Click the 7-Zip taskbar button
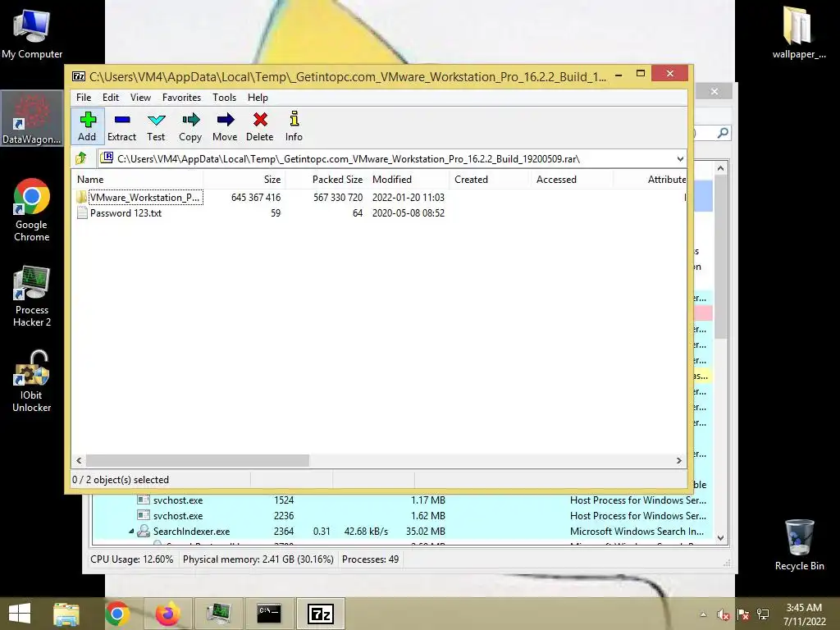This screenshot has width=840, height=630. pyautogui.click(x=321, y=614)
